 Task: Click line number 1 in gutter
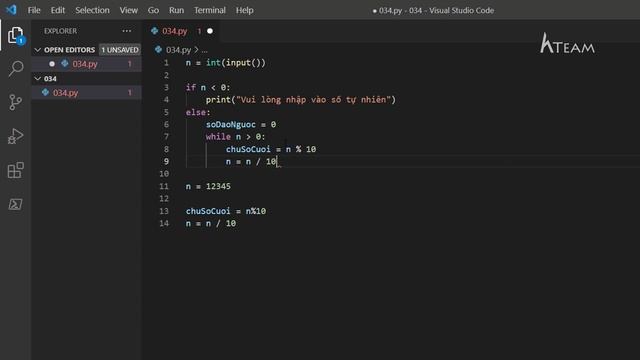pyautogui.click(x=166, y=63)
